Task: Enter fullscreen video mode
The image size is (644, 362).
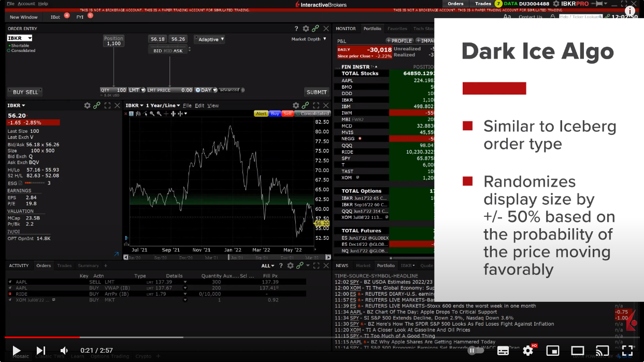Action: [x=627, y=351]
